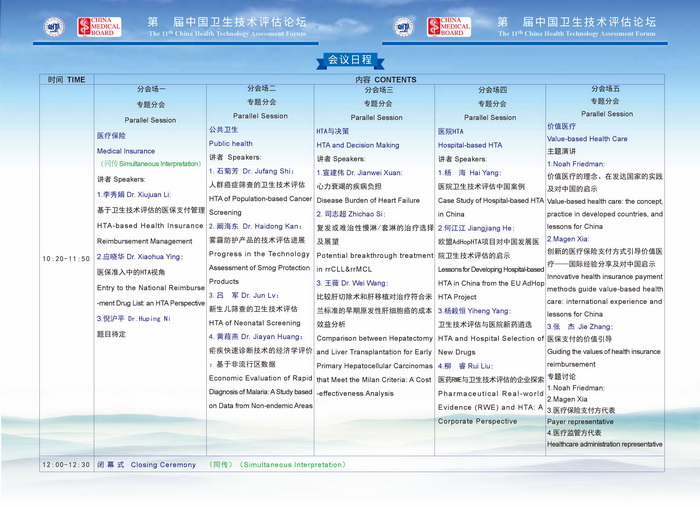
Task: Select speaker 杨海 Hai Yang
Action: pyautogui.click(x=469, y=173)
